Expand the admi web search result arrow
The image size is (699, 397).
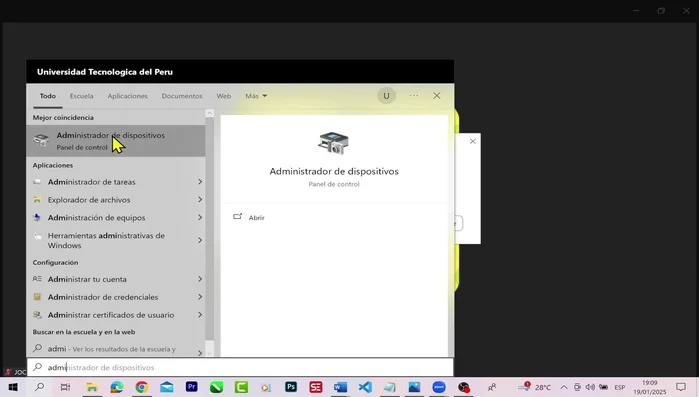[x=200, y=353]
